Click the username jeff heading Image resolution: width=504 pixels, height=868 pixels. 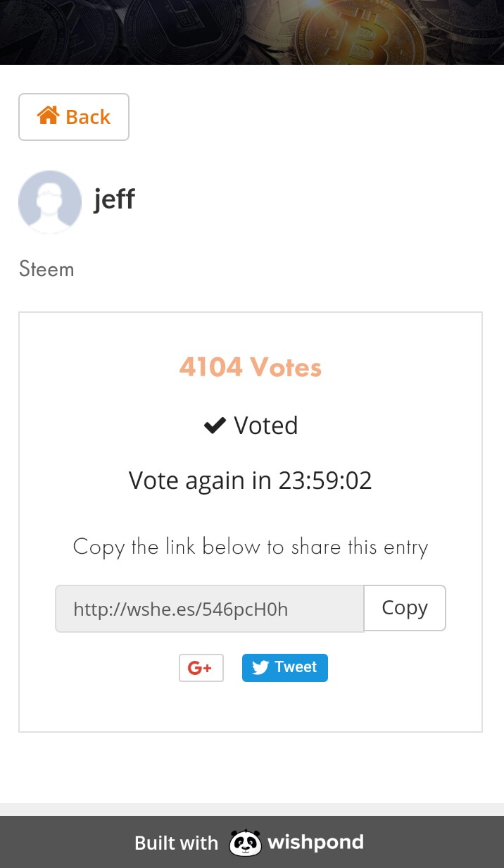click(x=114, y=199)
